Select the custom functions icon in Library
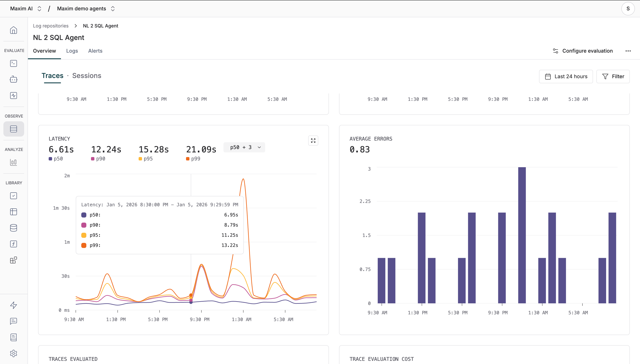This screenshot has height=364, width=640. (x=13, y=244)
